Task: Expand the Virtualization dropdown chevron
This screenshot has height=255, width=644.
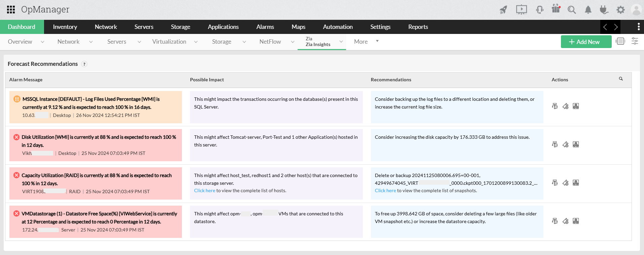Action: [196, 42]
